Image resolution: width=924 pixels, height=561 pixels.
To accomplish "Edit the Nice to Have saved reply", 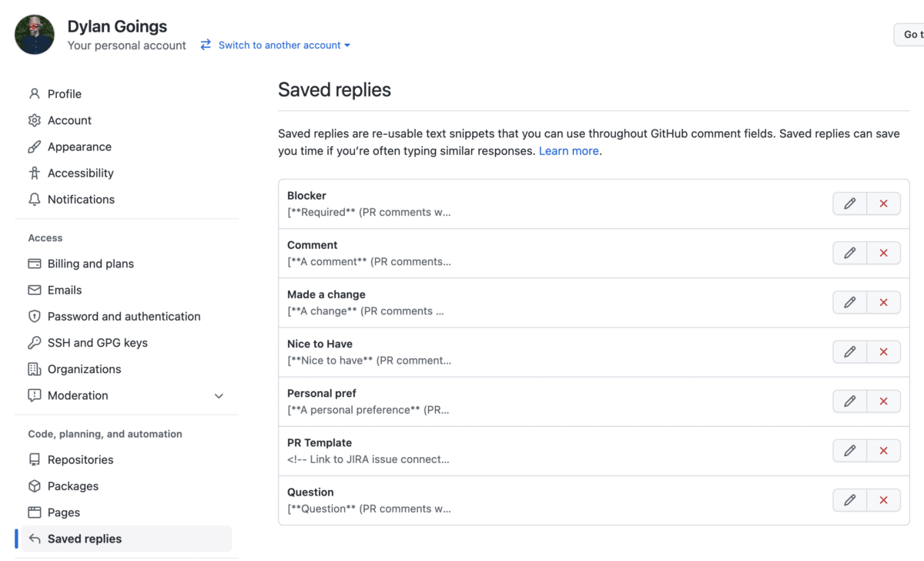I will click(x=849, y=351).
